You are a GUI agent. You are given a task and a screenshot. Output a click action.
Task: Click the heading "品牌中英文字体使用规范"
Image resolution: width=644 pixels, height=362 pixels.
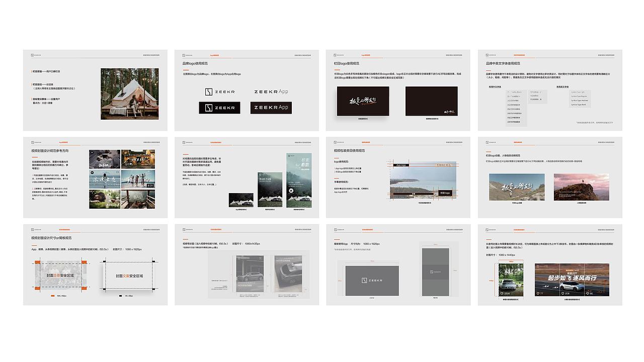point(503,64)
